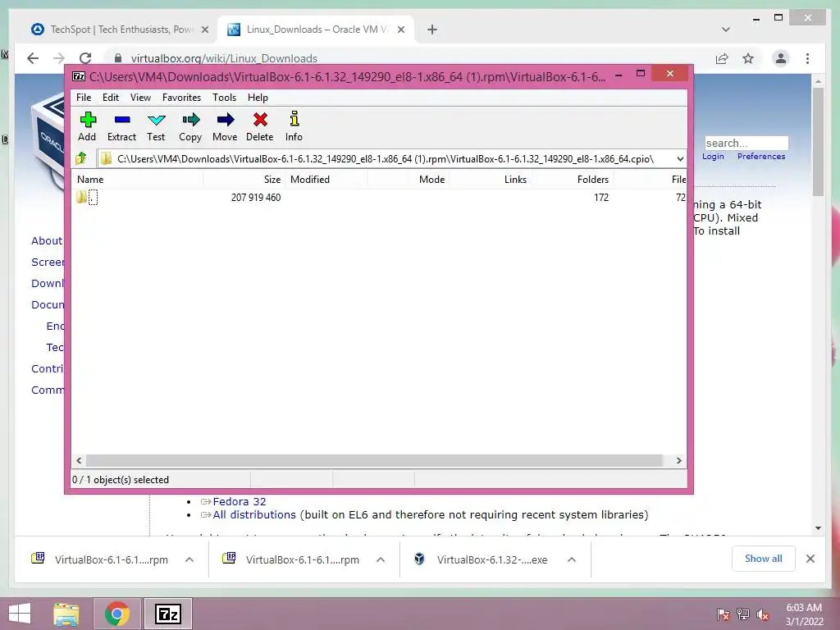Open the Edit menu in 7-Zip
The height and width of the screenshot is (630, 840).
(x=111, y=98)
